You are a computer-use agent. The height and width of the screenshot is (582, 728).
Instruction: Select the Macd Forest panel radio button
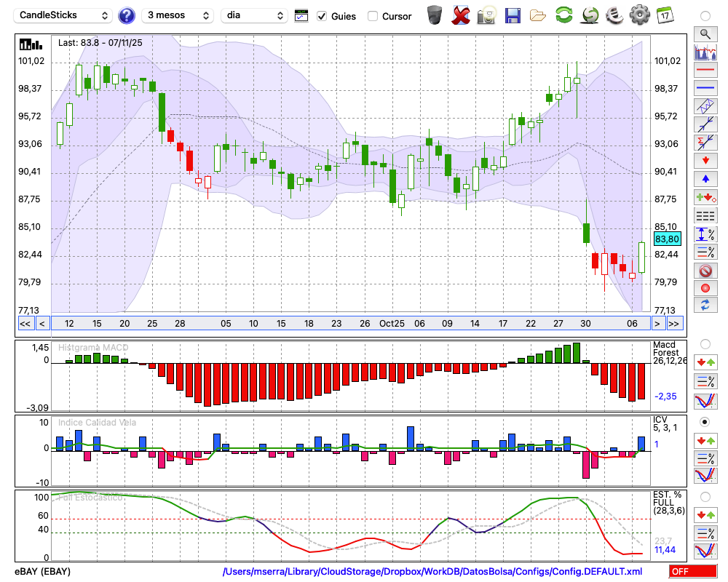click(x=705, y=344)
